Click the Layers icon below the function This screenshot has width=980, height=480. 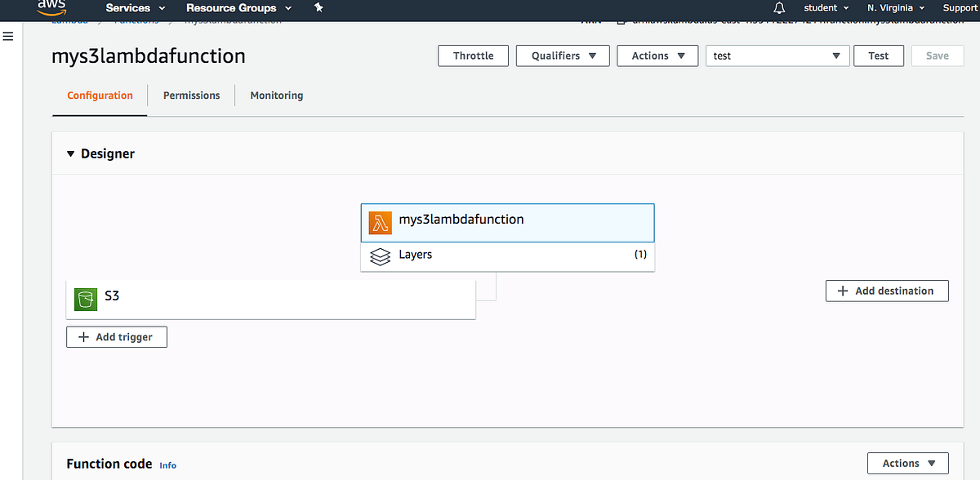(380, 256)
